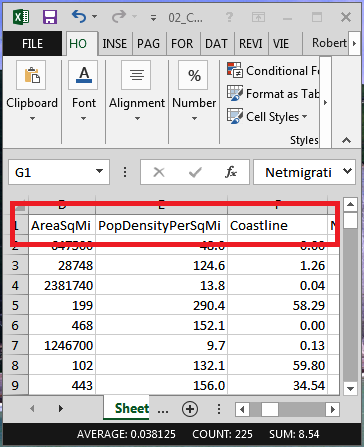The width and height of the screenshot is (364, 447).
Task: Select the Coastline header cell
Action: 277,226
